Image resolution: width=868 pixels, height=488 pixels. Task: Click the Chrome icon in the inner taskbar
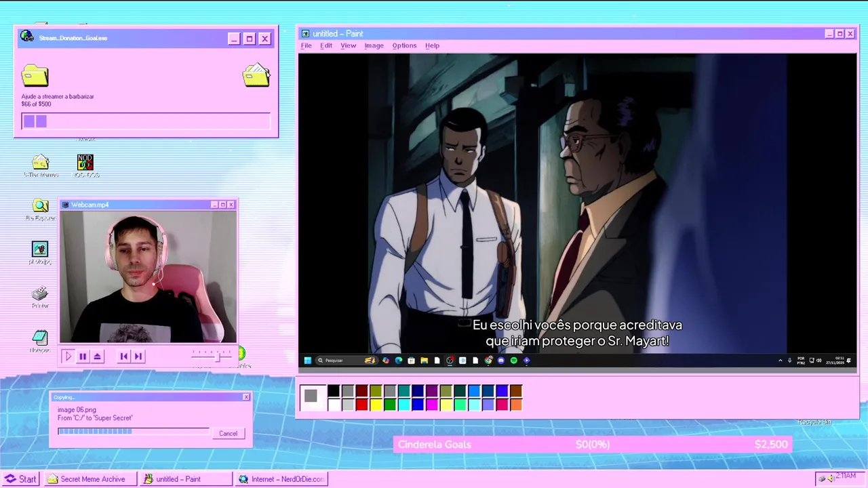point(488,361)
